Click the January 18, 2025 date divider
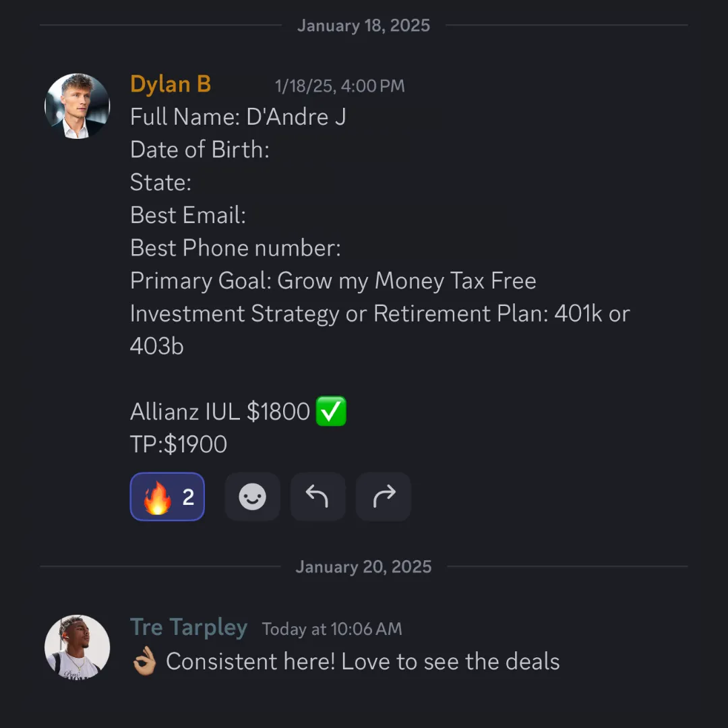This screenshot has height=728, width=728. (363, 26)
